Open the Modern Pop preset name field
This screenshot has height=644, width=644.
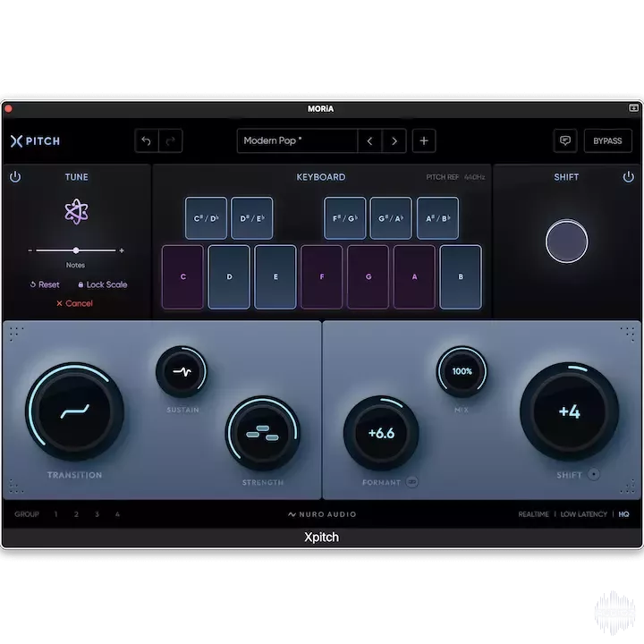click(297, 141)
